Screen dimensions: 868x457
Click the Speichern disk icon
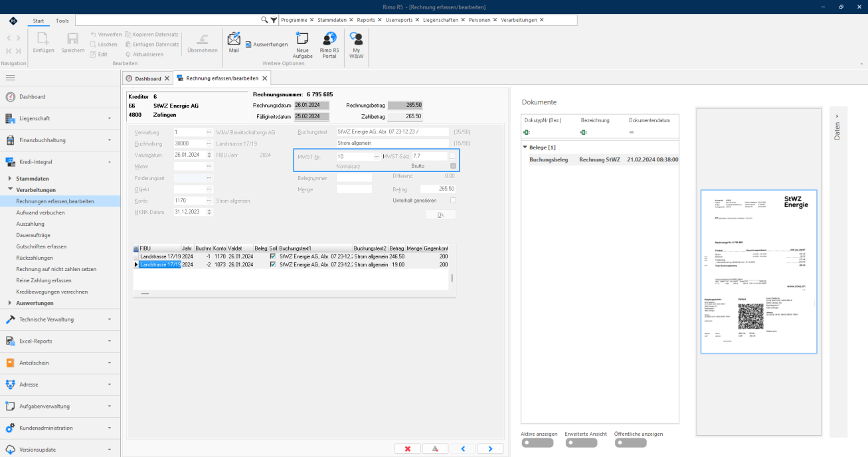pyautogui.click(x=73, y=43)
